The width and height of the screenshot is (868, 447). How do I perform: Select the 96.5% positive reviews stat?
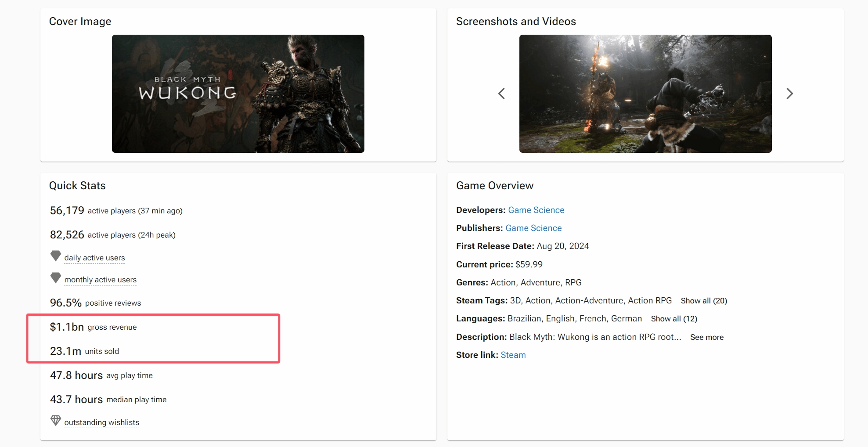point(95,303)
